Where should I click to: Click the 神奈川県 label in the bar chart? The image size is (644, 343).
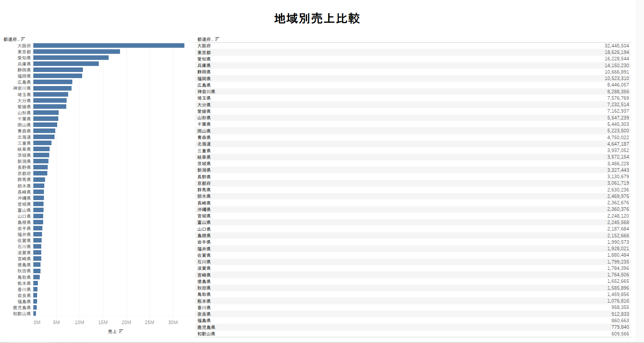click(x=22, y=88)
